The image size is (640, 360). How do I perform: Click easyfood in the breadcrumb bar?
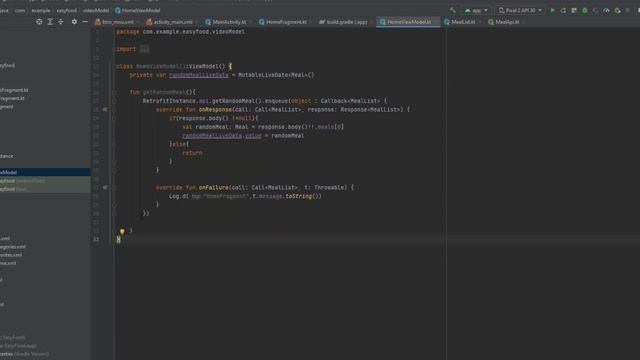pos(67,11)
